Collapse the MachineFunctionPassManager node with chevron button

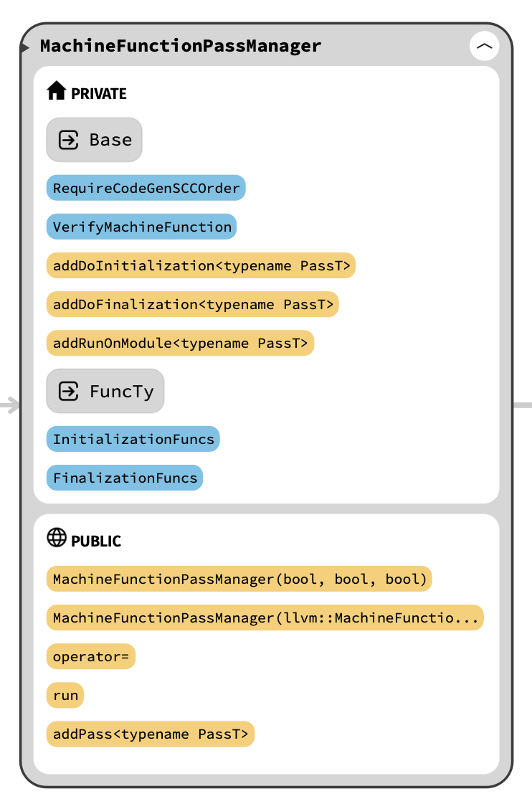pos(485,47)
